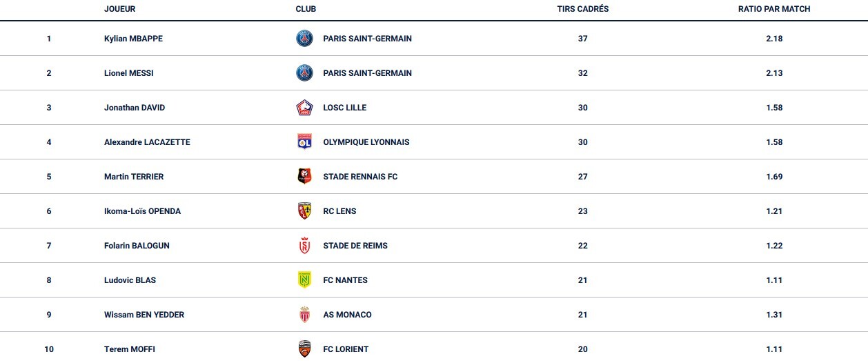Open Jonathan DAVID player link

coord(135,108)
